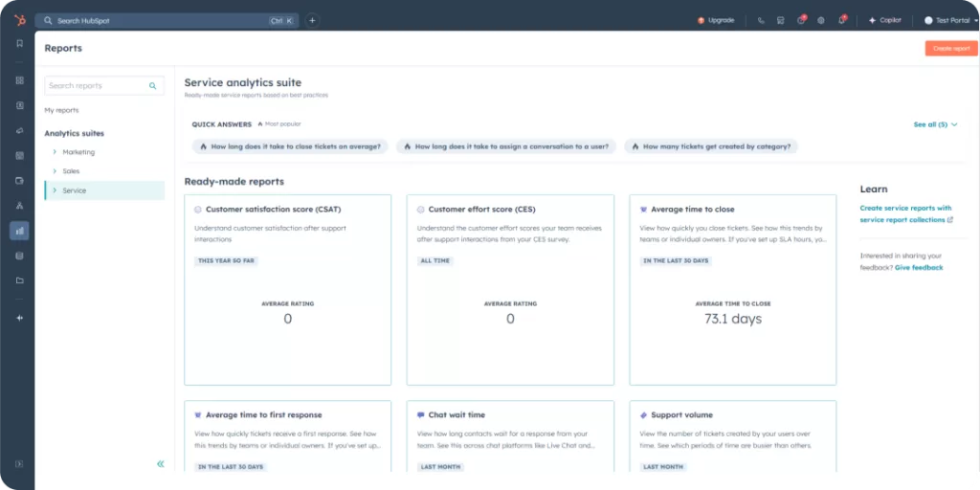
Task: Expand See all (5) quick answers
Action: click(935, 124)
